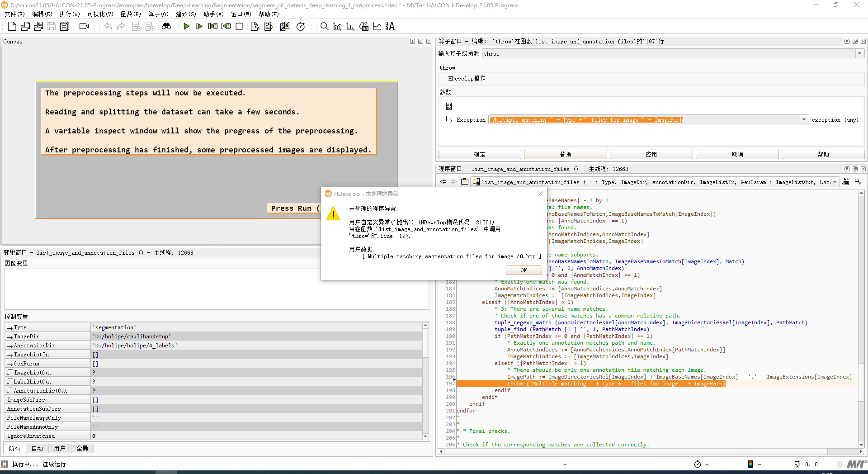Toggle the profiler stopwatch icon
This screenshot has height=474, width=868.
tap(301, 26)
